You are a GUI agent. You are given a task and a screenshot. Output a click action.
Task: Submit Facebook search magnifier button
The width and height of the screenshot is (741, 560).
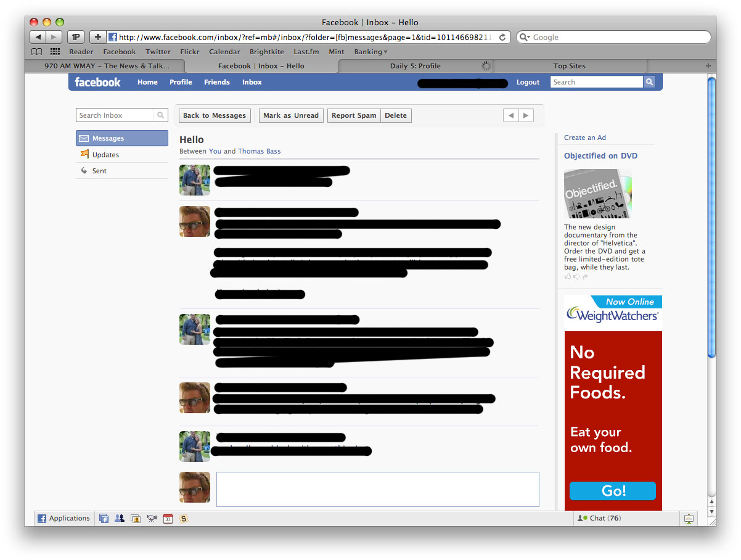coord(649,82)
